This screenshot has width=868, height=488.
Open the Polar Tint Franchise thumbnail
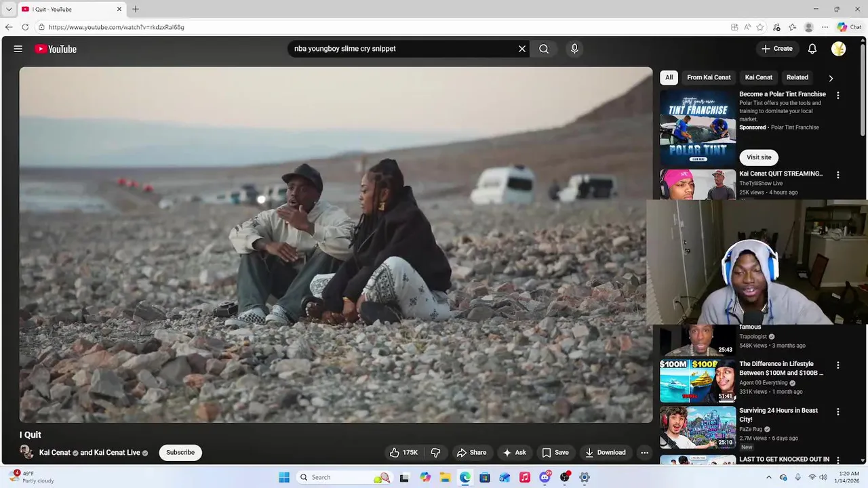[x=698, y=129]
